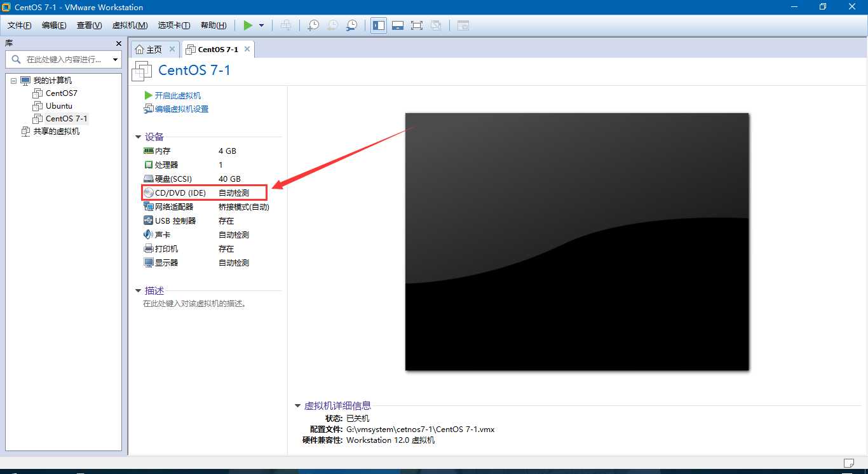868x474 pixels.
Task: Click the magnifier icon in library search
Action: click(17, 59)
